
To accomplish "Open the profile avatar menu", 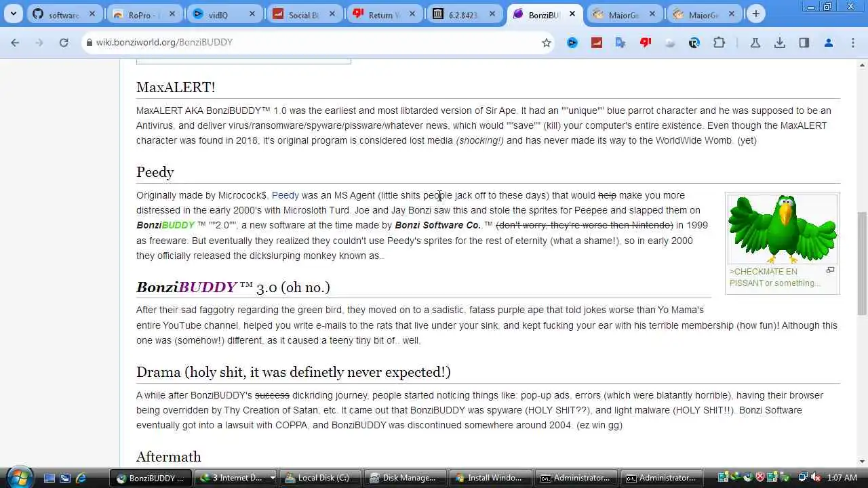I will click(x=828, y=42).
